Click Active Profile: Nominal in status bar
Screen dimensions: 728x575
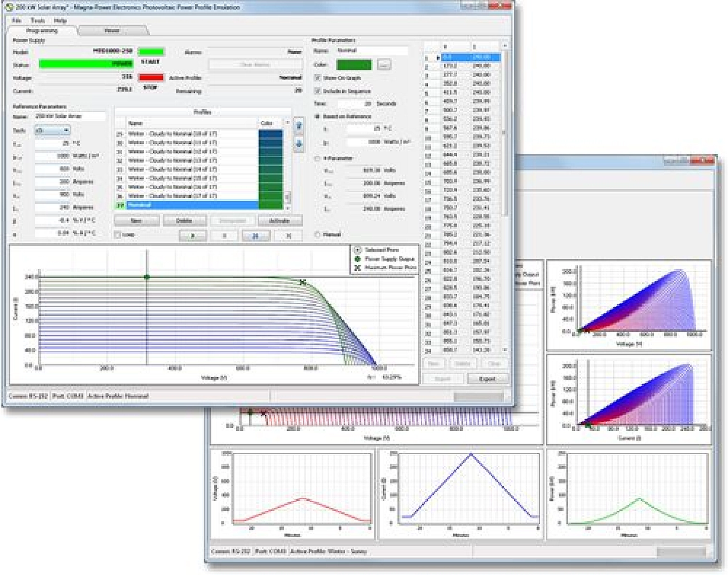click(x=118, y=396)
